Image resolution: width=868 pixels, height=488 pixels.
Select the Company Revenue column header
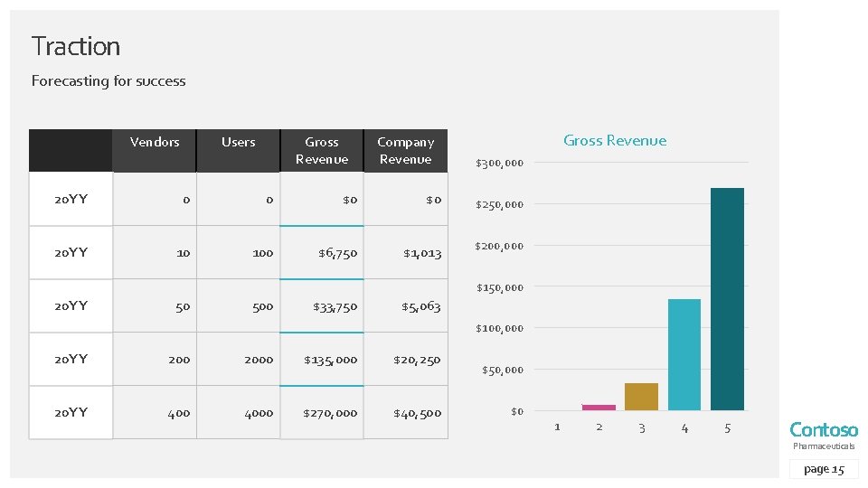pyautogui.click(x=405, y=150)
